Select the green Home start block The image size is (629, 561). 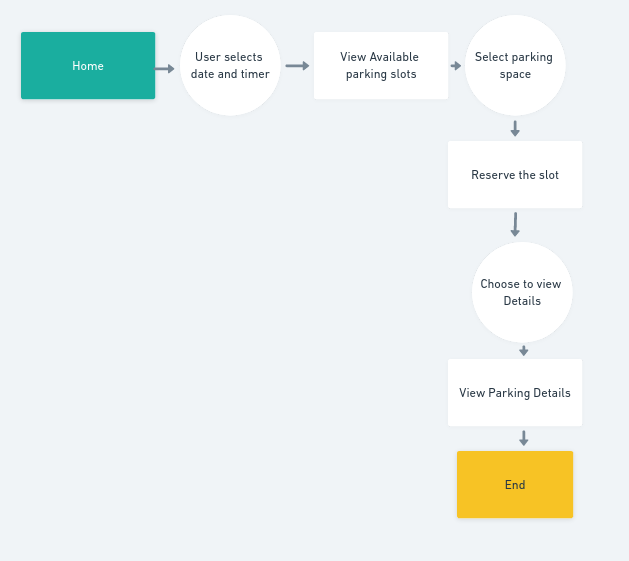click(88, 65)
